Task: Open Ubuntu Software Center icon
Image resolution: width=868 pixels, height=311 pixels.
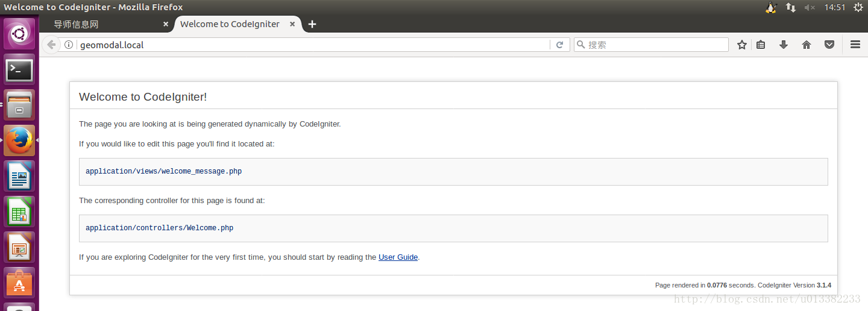Action: pos(19,283)
